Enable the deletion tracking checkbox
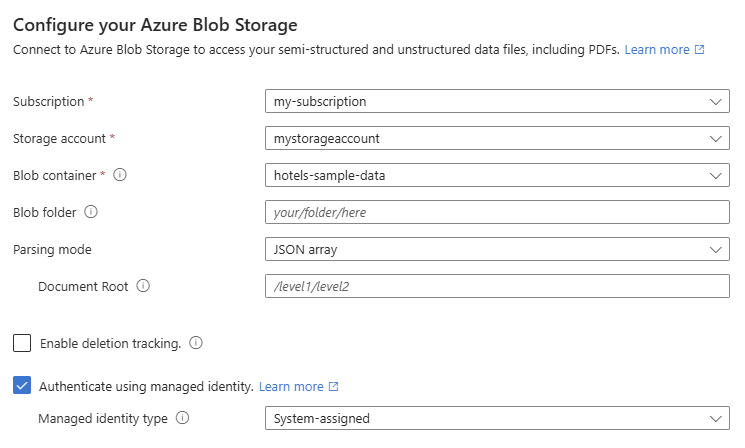This screenshot has width=745, height=448. point(22,343)
